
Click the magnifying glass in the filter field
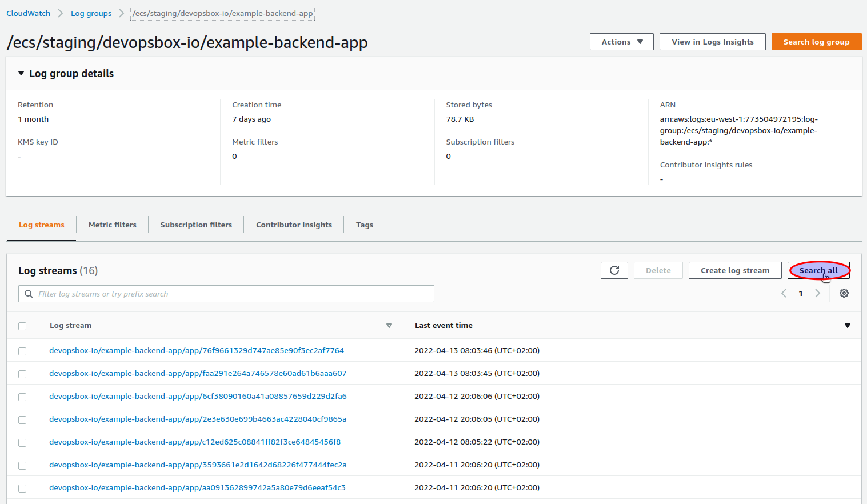[29, 293]
